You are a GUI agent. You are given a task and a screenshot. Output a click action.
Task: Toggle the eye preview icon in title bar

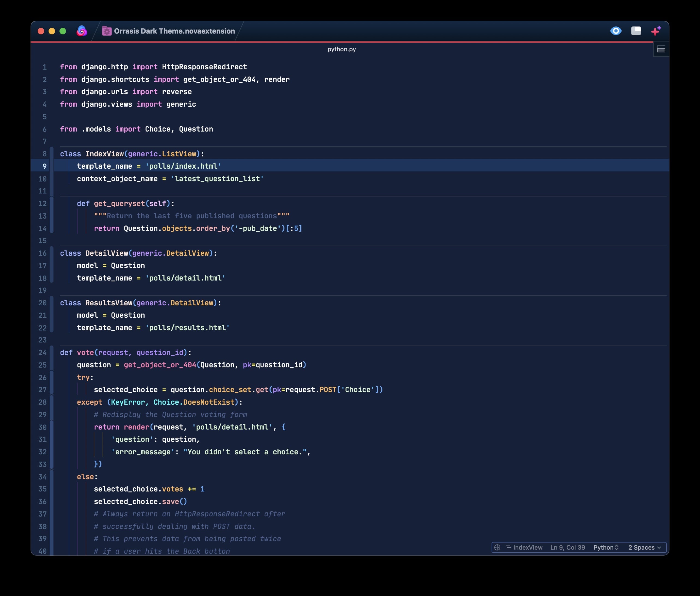(x=616, y=31)
